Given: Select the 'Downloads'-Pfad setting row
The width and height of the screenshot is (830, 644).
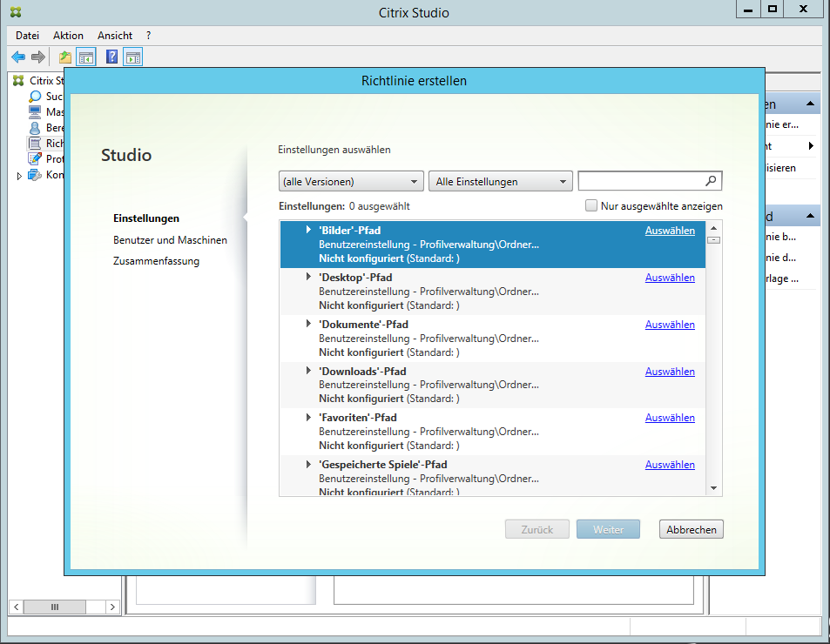Looking at the screenshot, I should (x=492, y=385).
